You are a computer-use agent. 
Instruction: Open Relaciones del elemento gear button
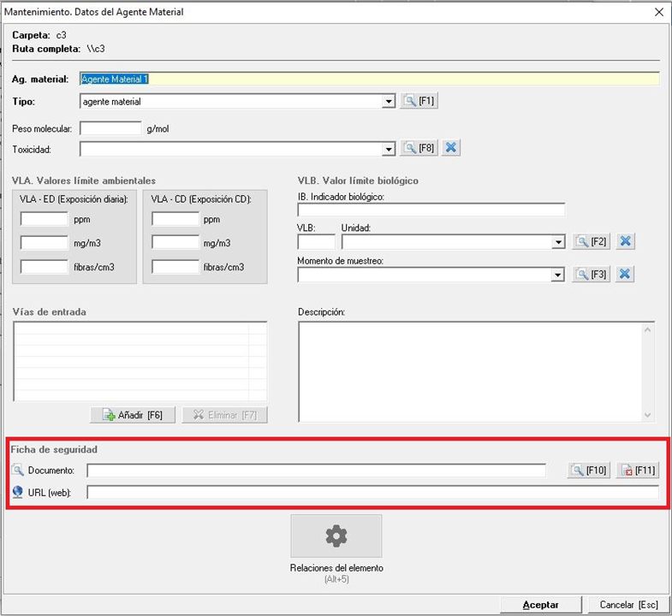point(336,536)
